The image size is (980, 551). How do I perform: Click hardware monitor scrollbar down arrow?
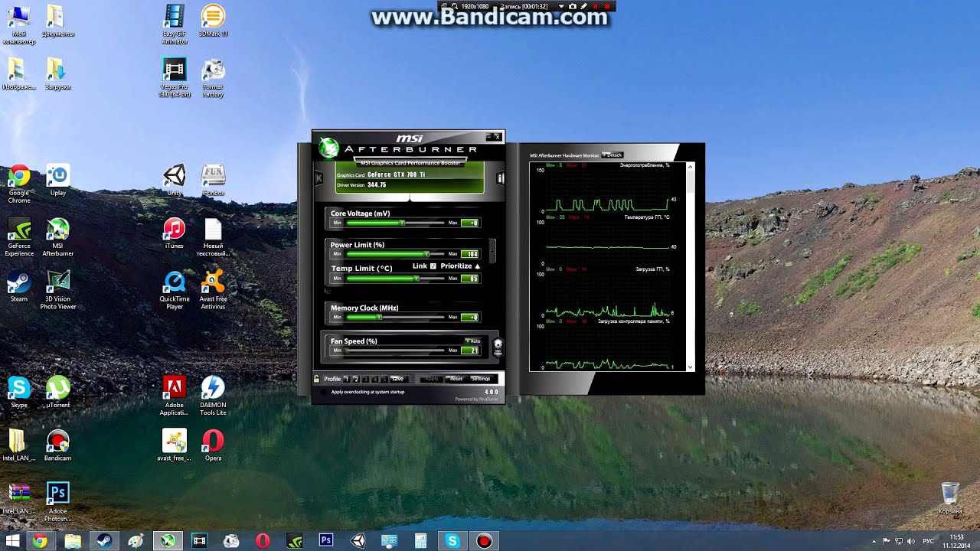(691, 367)
